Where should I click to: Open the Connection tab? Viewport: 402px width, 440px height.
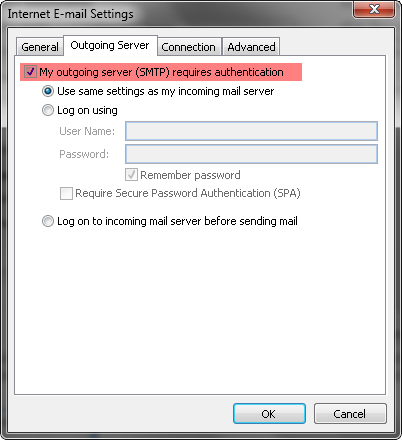click(188, 47)
